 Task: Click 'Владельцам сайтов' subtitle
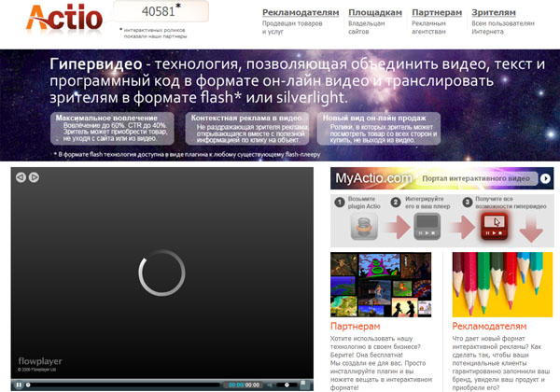coord(367,27)
